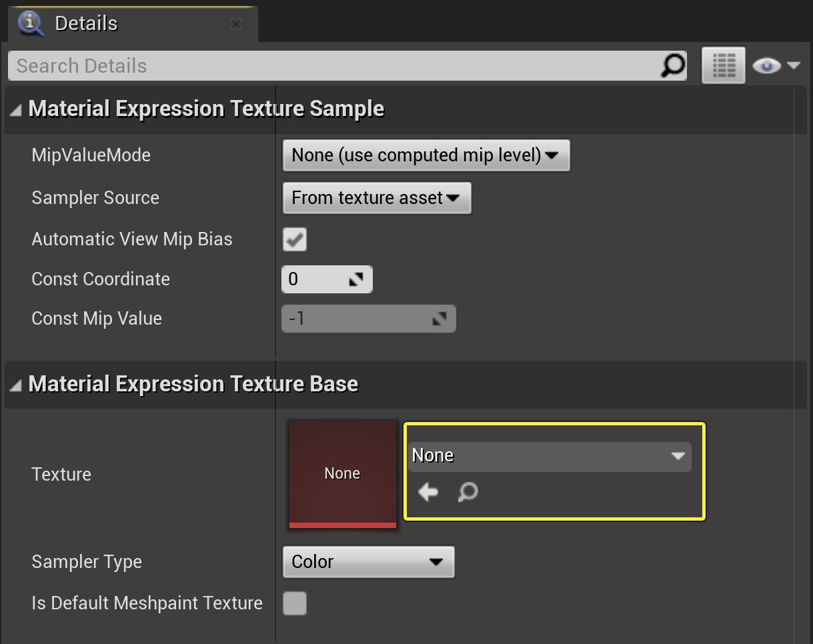The image size is (813, 644).
Task: Click the 'Use Selected Asset' back arrow
Action: [427, 492]
